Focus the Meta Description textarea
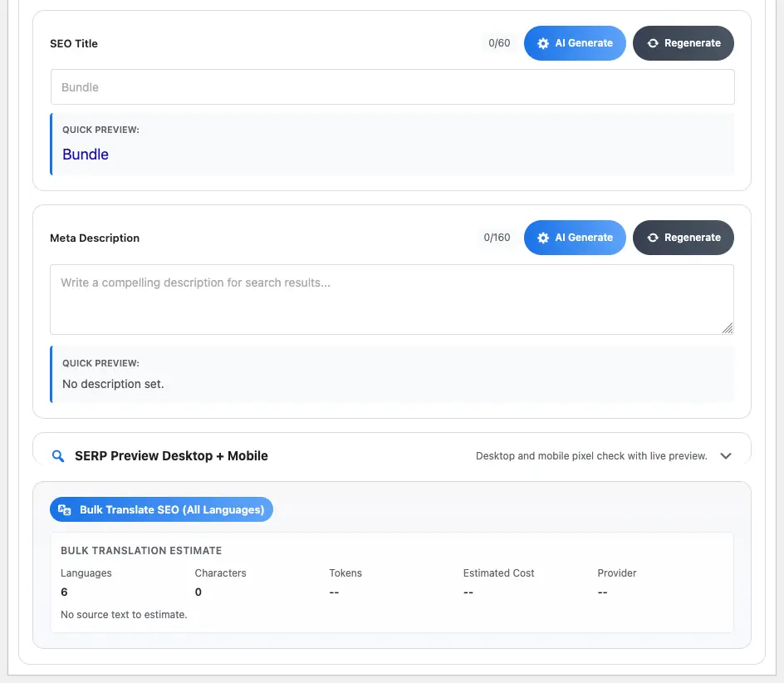The image size is (784, 683). click(392, 300)
